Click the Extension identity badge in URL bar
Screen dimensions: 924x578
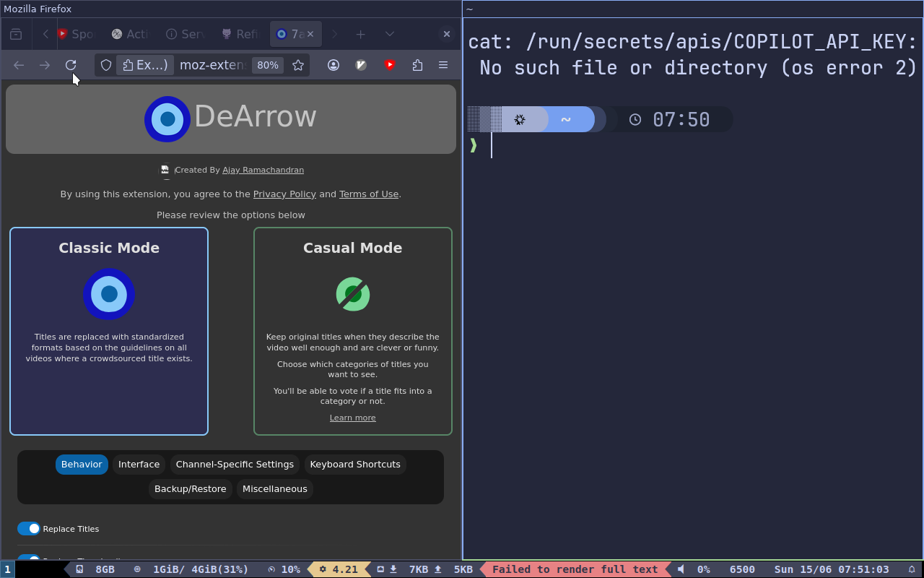145,65
